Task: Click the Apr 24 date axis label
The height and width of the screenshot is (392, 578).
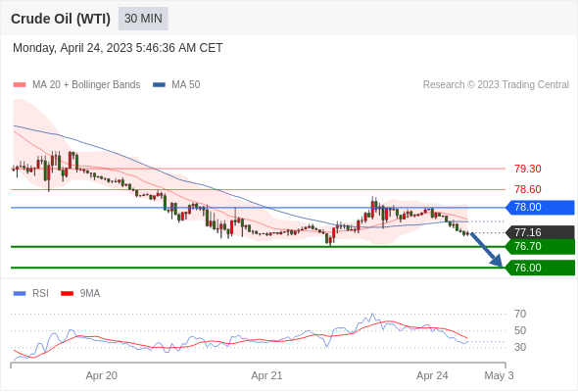Action: [432, 375]
